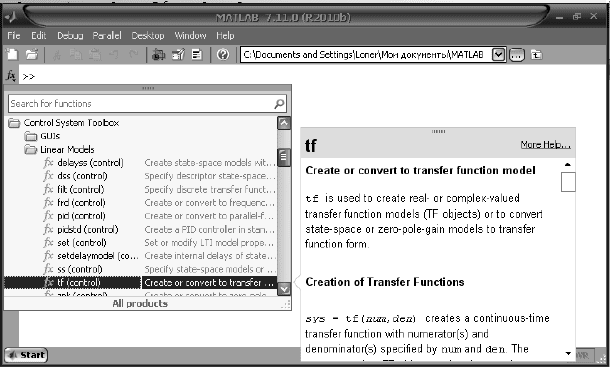Click in the Search for functions field

click(147, 104)
